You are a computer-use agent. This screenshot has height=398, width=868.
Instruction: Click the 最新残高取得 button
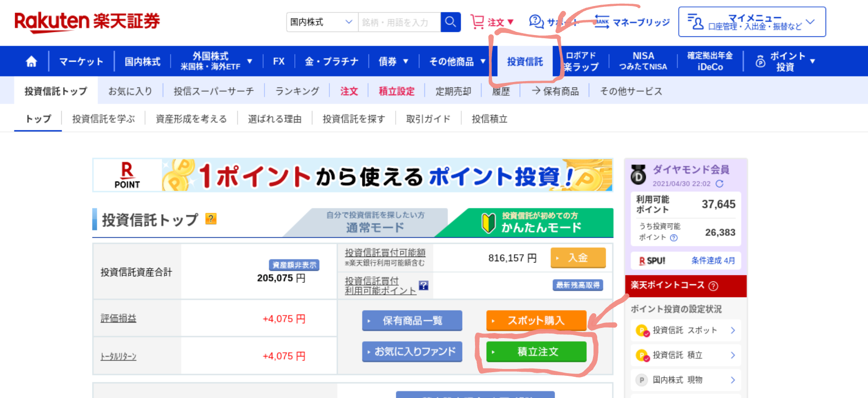click(578, 285)
